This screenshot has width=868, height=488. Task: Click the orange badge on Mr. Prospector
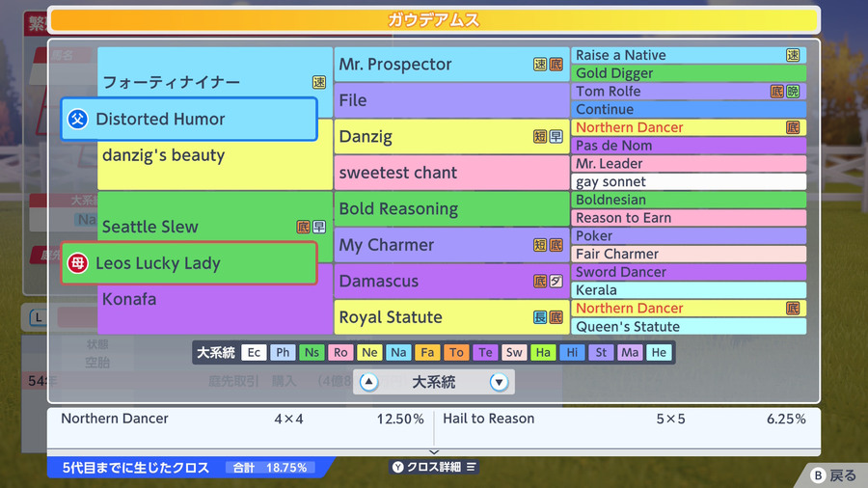[556, 65]
